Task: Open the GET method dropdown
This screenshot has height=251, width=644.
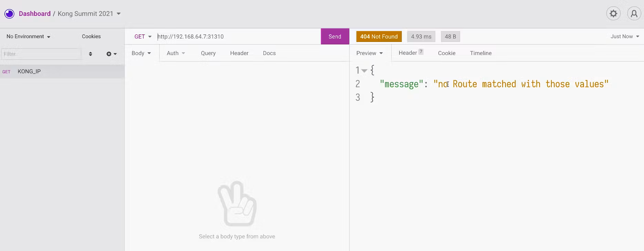Action: [x=143, y=37]
